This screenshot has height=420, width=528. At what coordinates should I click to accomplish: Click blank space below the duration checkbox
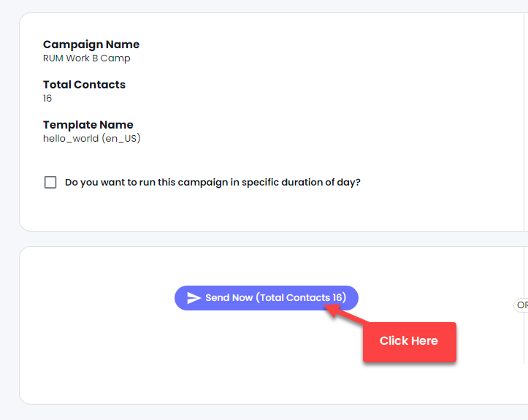202,210
